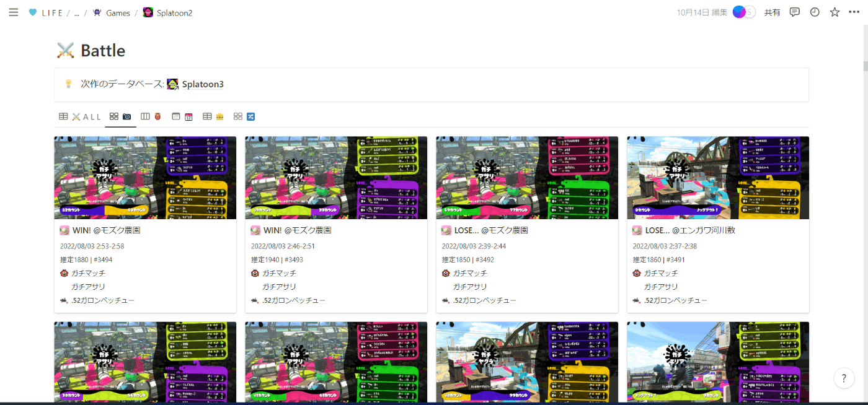Click ガチアサリ rule in card #3491

click(661, 287)
